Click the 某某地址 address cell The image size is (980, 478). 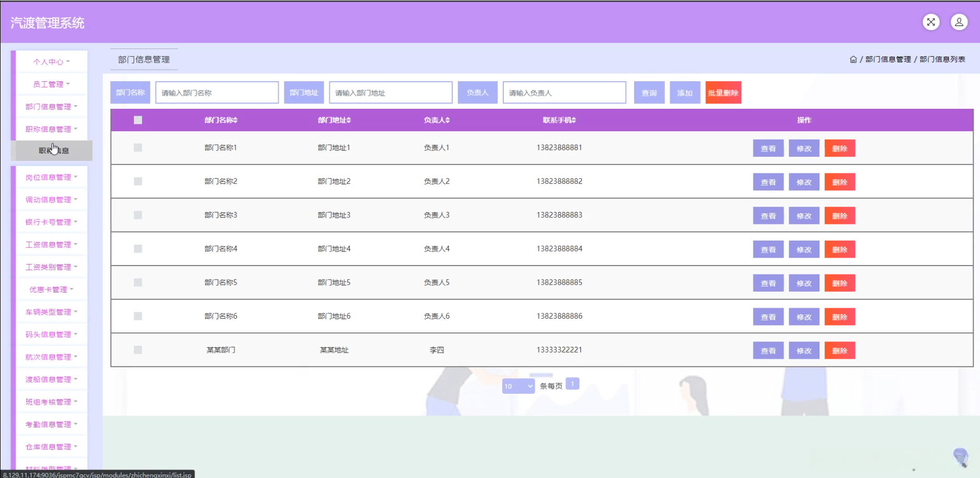point(334,350)
